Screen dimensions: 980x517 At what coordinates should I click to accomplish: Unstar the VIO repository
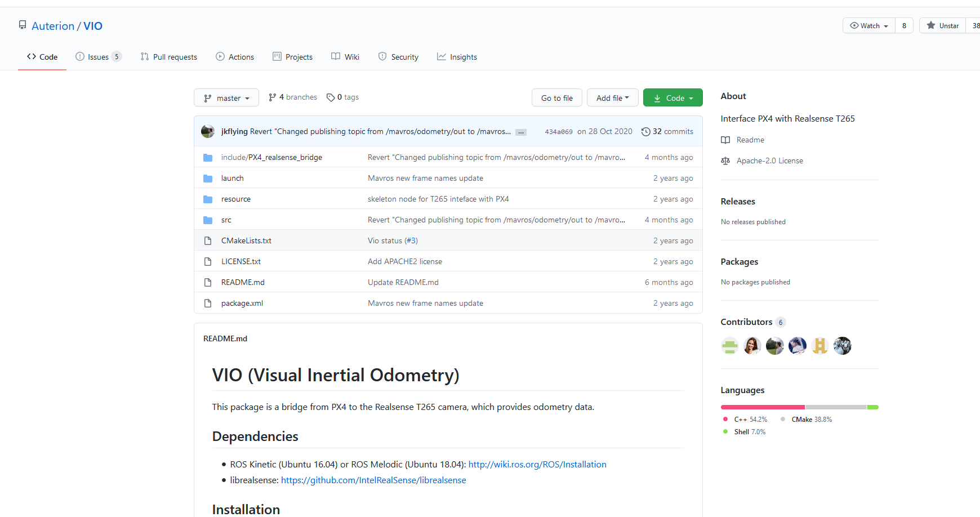942,25
